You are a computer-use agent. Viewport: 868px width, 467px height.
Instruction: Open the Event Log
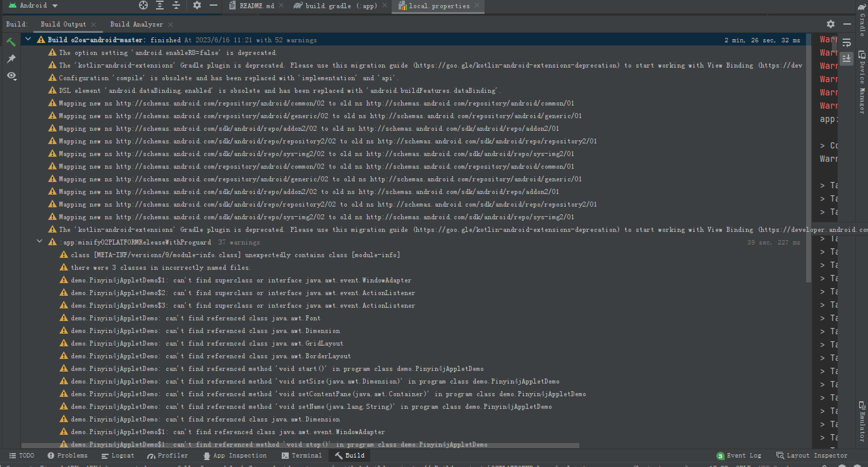(x=739, y=456)
